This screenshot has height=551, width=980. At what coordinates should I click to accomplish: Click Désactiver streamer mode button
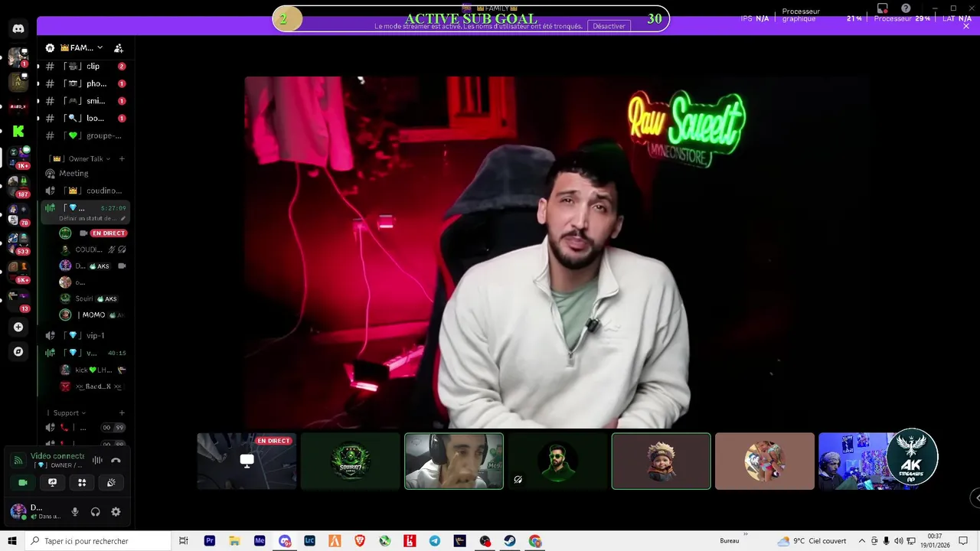609,26
